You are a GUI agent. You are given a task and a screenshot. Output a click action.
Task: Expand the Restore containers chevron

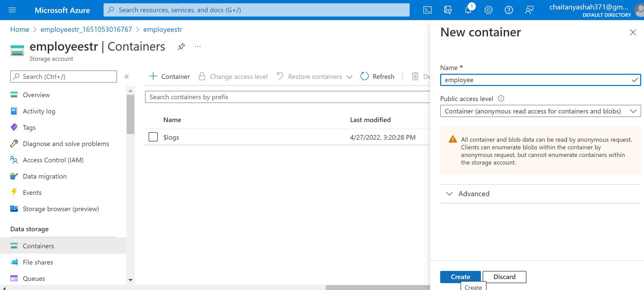(x=349, y=77)
